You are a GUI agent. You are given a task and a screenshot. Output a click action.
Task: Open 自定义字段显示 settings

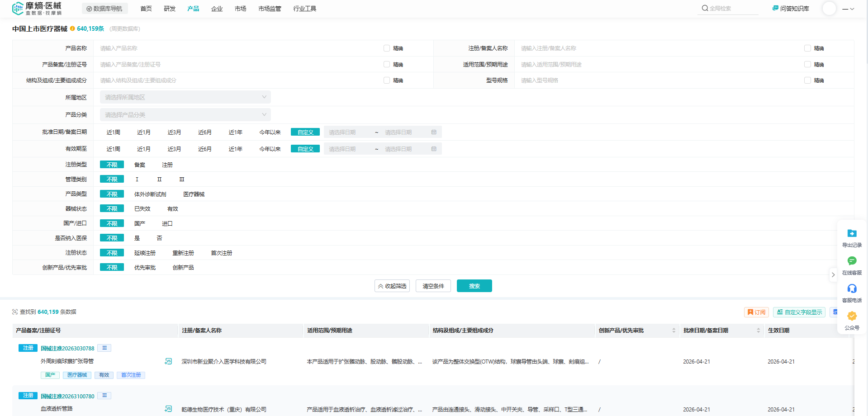point(799,312)
